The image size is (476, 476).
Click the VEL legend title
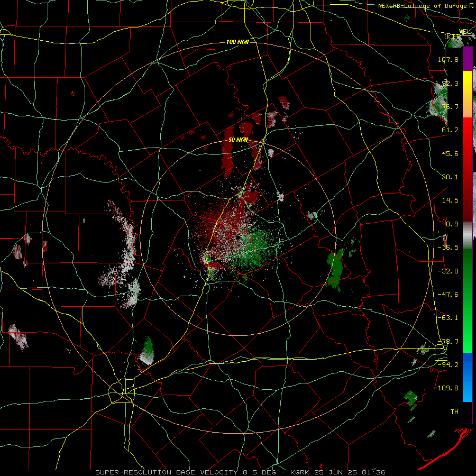(464, 32)
